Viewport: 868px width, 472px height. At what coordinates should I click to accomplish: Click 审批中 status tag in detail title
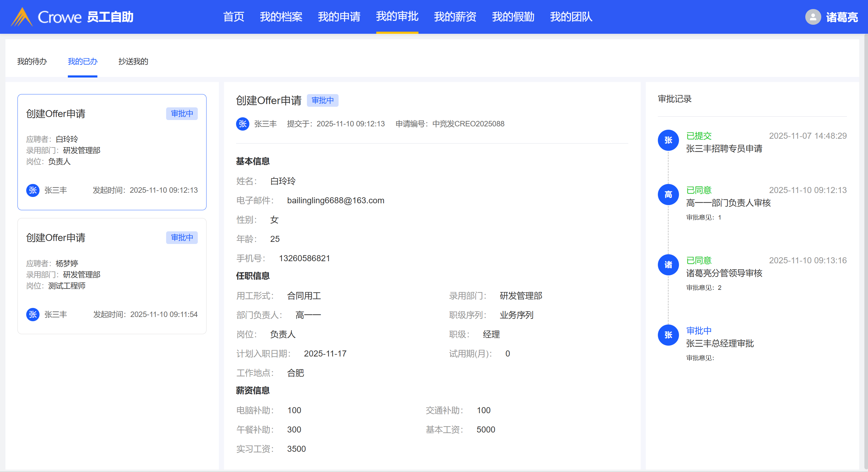[x=323, y=100]
